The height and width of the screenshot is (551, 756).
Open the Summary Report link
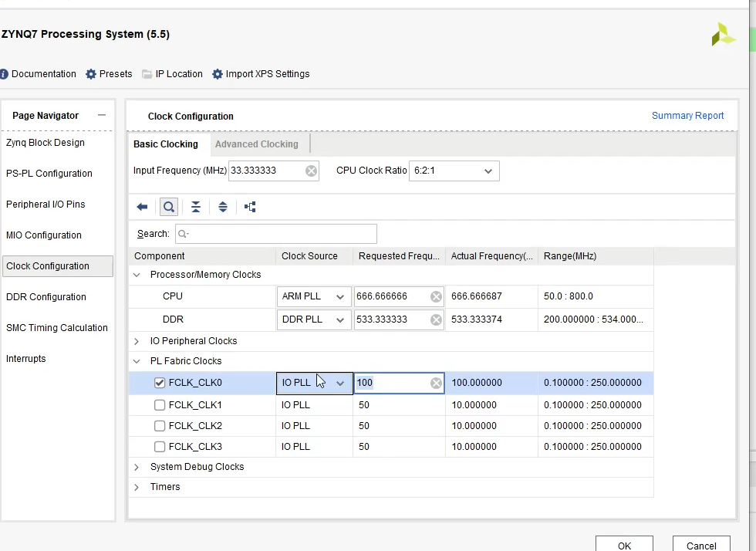click(687, 116)
